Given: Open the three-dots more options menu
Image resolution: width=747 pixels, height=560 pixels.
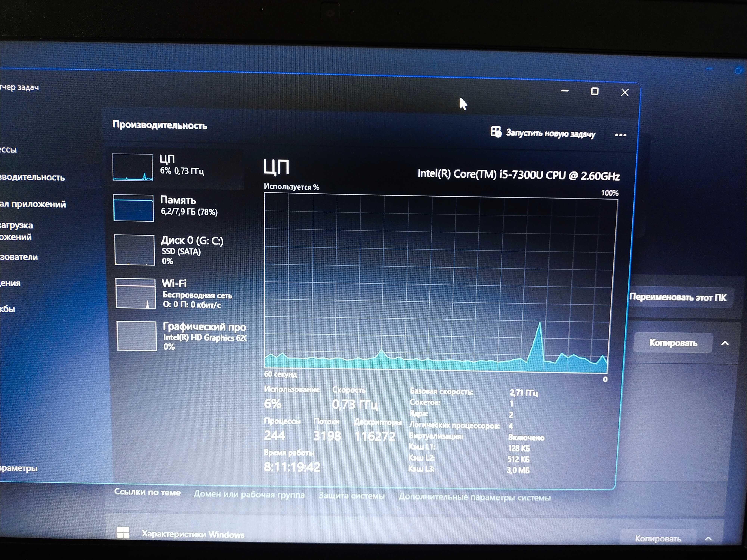Looking at the screenshot, I should (x=620, y=135).
